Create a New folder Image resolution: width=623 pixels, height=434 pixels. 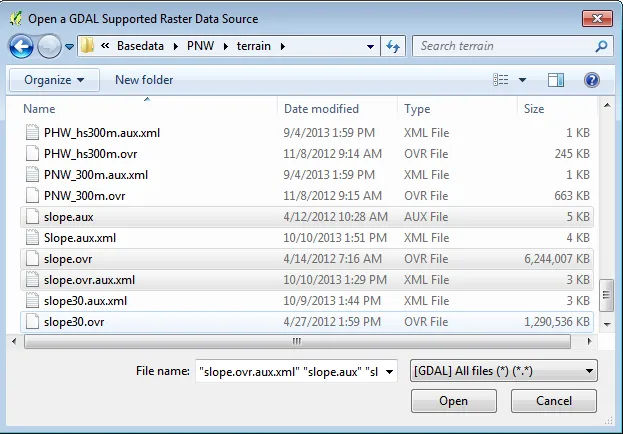pos(144,80)
